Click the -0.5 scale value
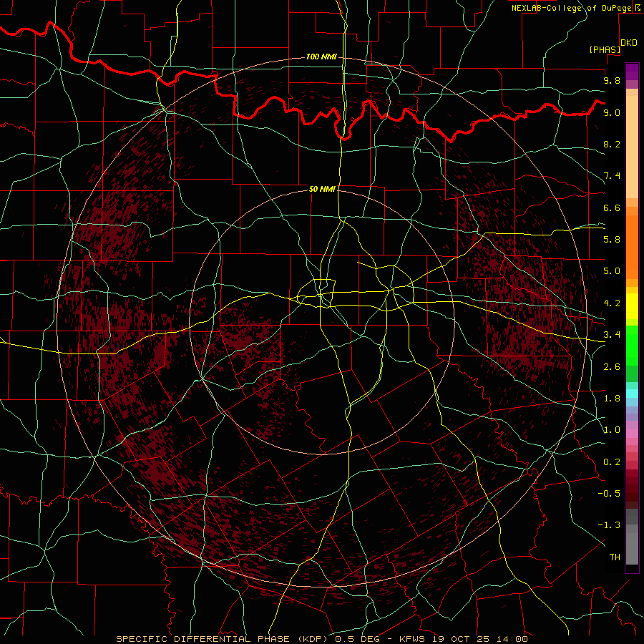 click(x=609, y=494)
